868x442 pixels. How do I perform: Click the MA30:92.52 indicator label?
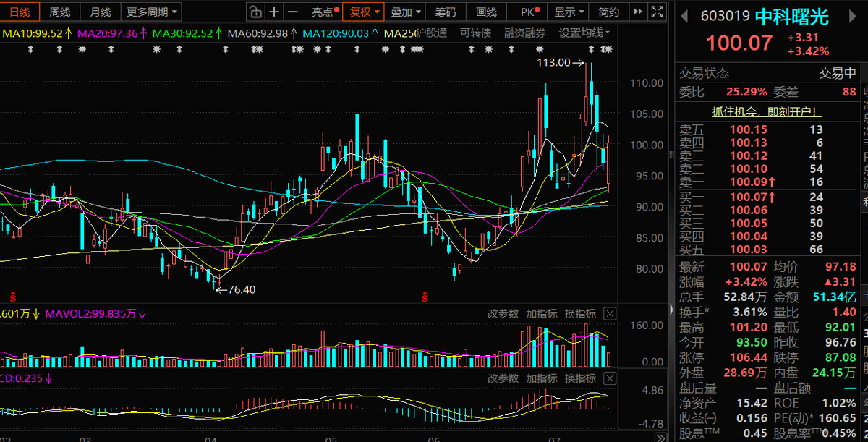[x=187, y=33]
